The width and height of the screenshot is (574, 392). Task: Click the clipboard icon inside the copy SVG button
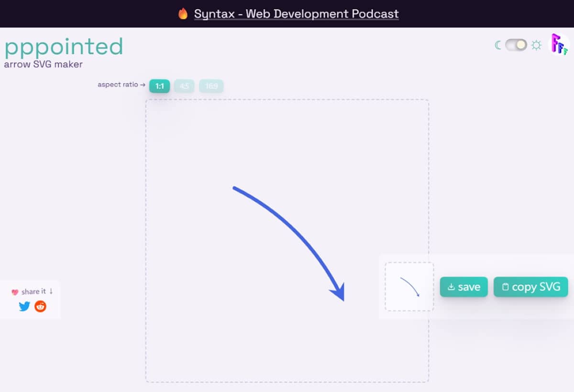505,287
